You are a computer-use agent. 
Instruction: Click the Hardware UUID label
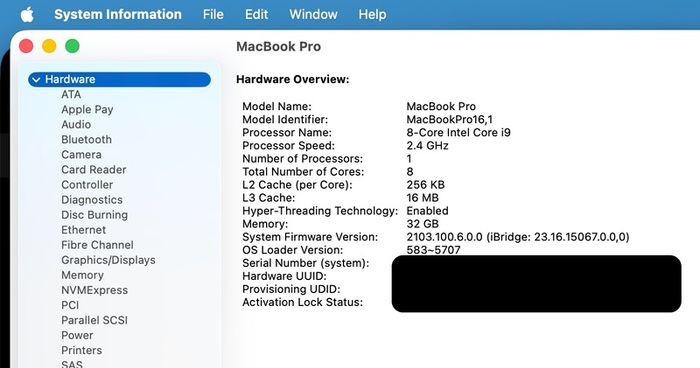[284, 276]
